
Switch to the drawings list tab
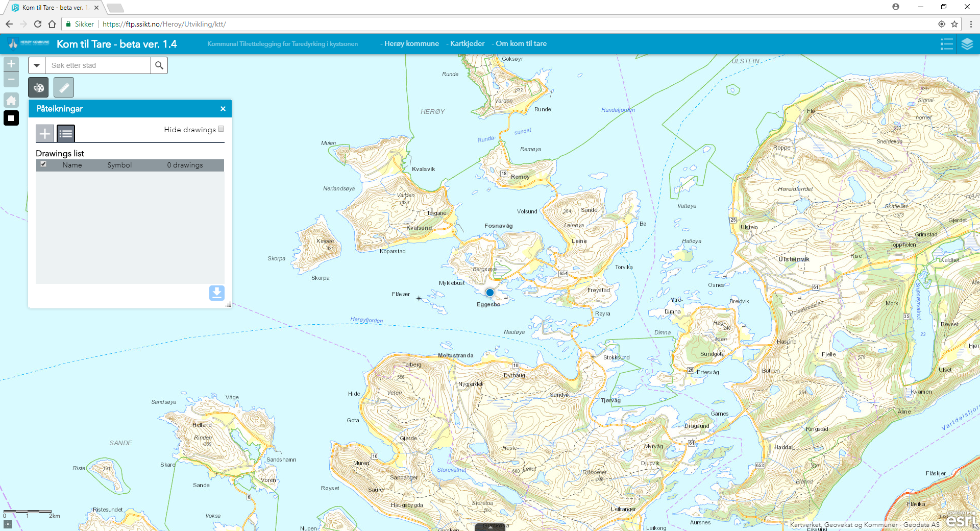(x=66, y=134)
